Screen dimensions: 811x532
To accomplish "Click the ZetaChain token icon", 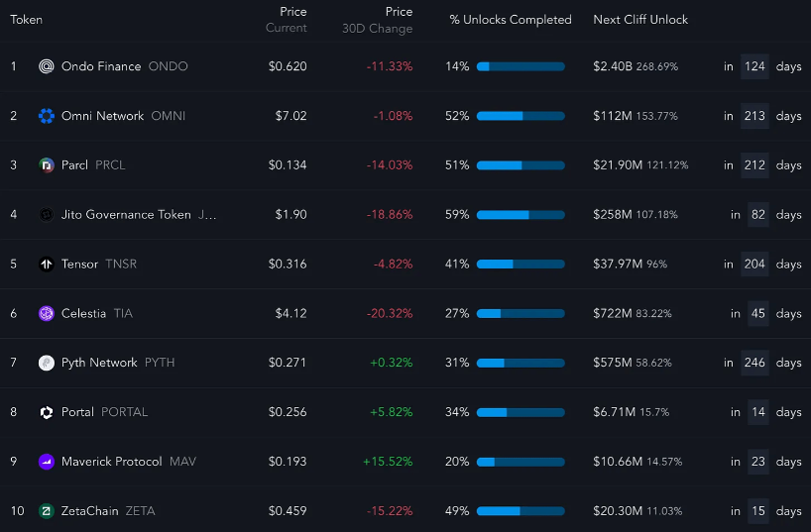I will click(46, 511).
